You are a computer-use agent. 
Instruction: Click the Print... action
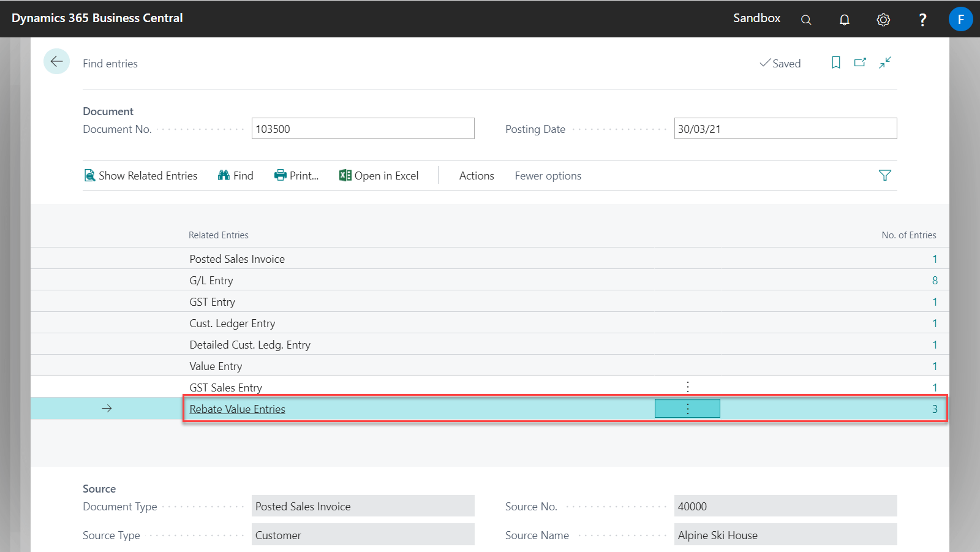[296, 176]
